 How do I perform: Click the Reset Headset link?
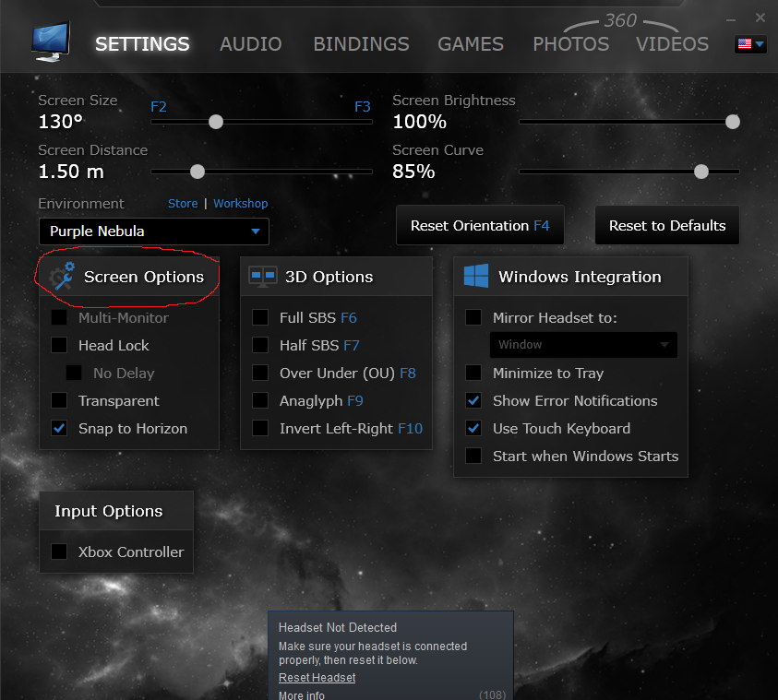(x=317, y=678)
